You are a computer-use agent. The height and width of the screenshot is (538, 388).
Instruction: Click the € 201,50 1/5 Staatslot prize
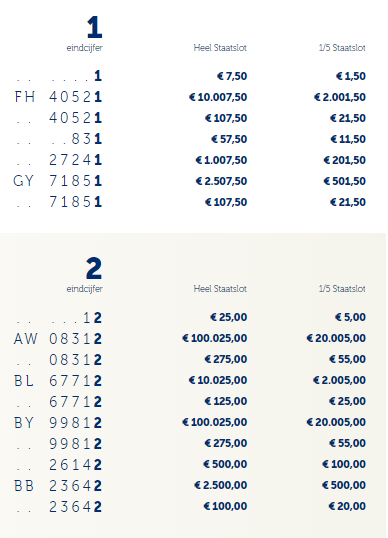344,160
